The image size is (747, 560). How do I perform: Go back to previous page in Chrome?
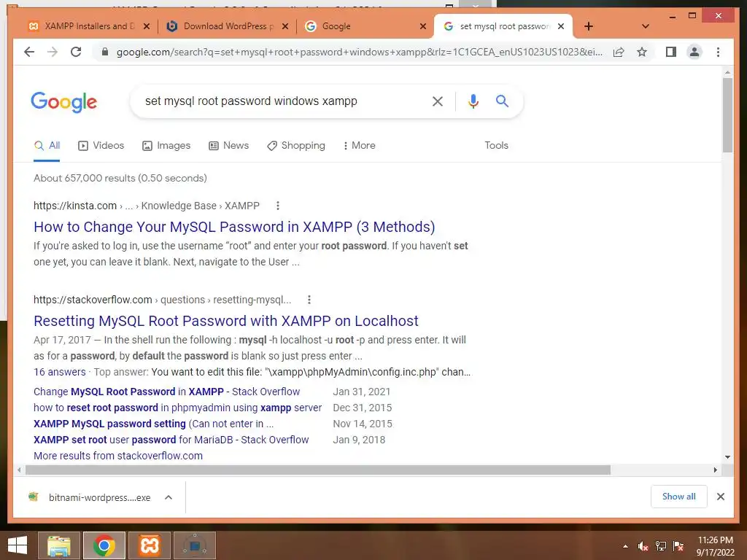[29, 52]
